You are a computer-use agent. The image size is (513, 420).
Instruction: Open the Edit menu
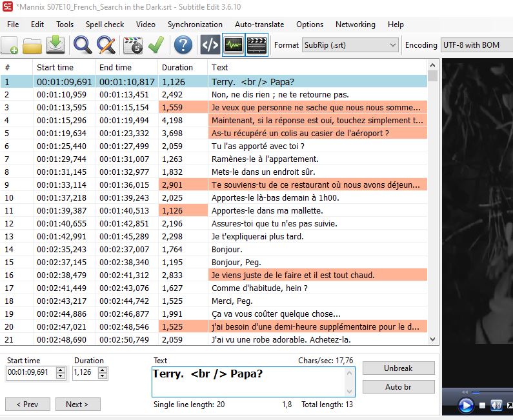[x=37, y=25]
